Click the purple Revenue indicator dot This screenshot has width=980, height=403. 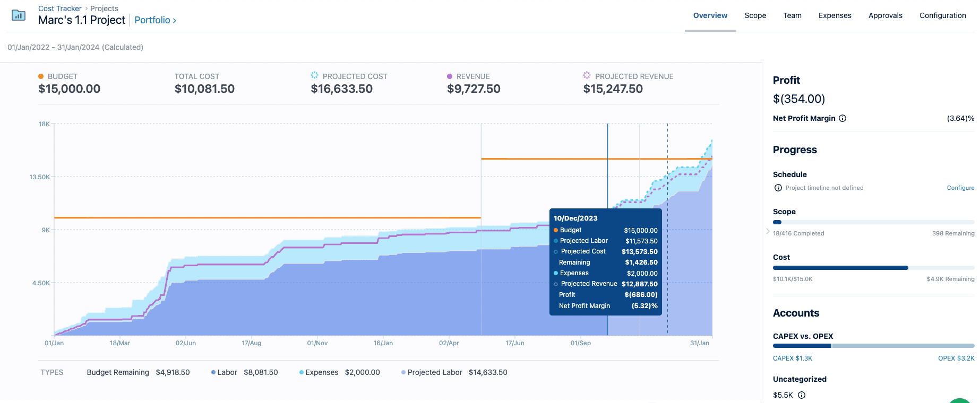[450, 76]
